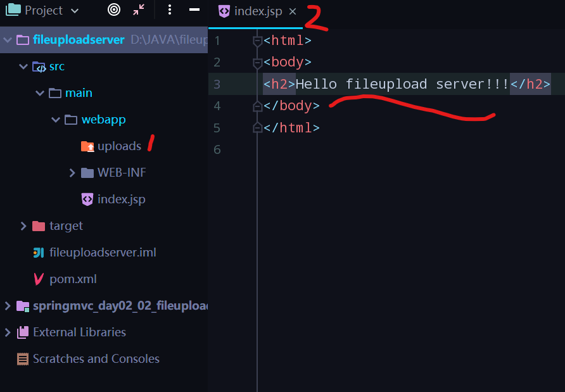Click the Select Opened File target icon
This screenshot has width=565, height=392.
coord(114,9)
